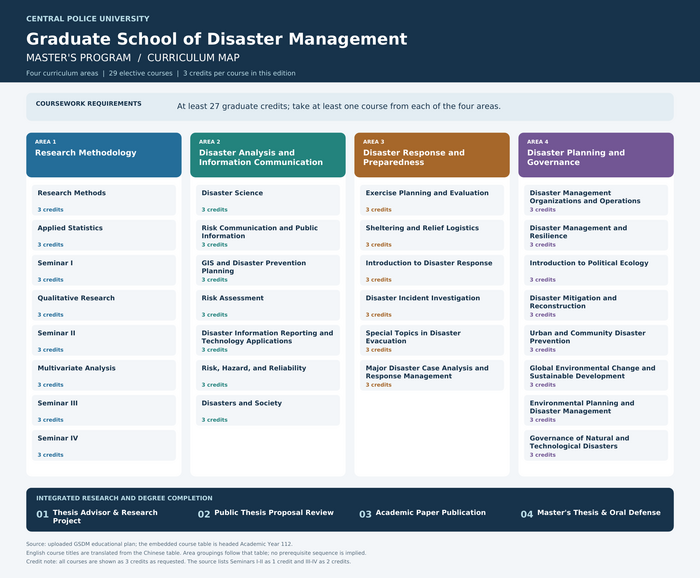Click the Graduate School of Disaster Management title
The width and height of the screenshot is (700, 578).
(217, 39)
